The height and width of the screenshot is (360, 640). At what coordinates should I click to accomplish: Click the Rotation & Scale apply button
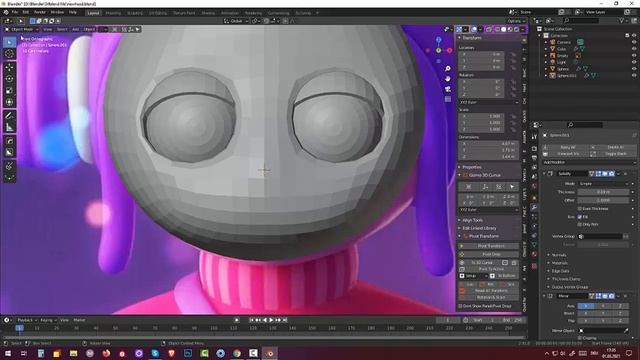pos(490,297)
